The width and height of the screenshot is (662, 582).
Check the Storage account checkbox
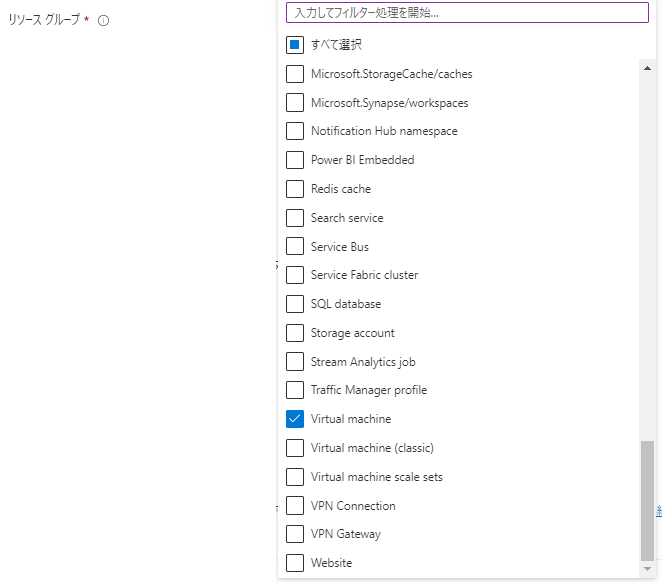click(295, 333)
